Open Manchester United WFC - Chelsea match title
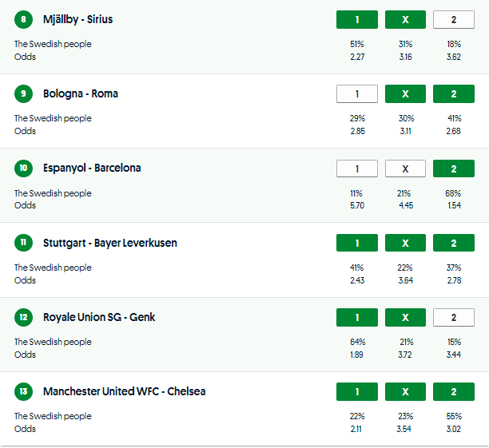Viewport: 489px width, 448px height. coord(124,391)
